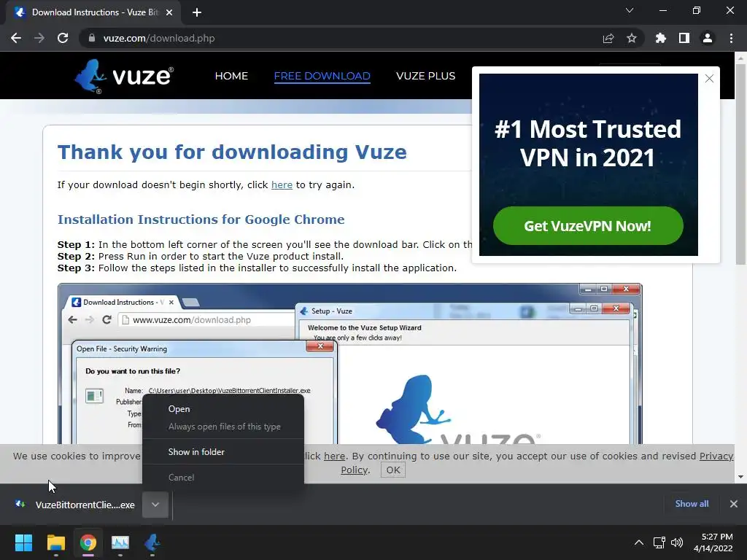The image size is (747, 560).
Task: Show hidden tray icons
Action: 639,542
